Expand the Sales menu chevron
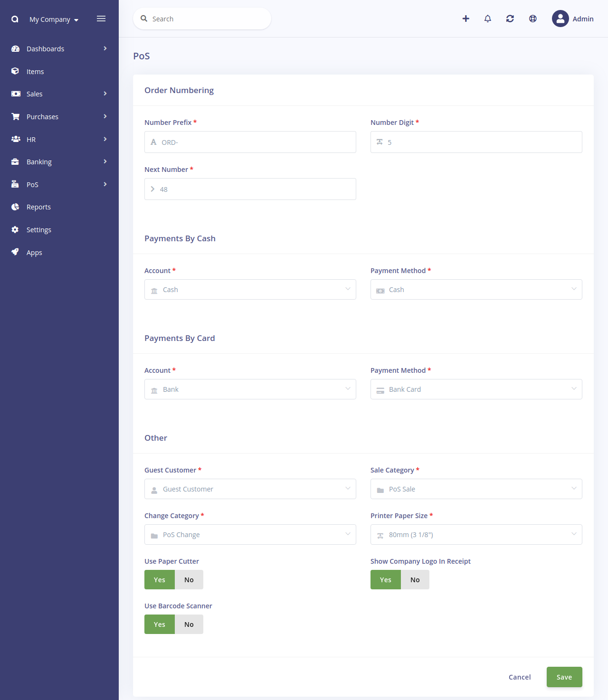Image resolution: width=608 pixels, height=700 pixels. (105, 94)
